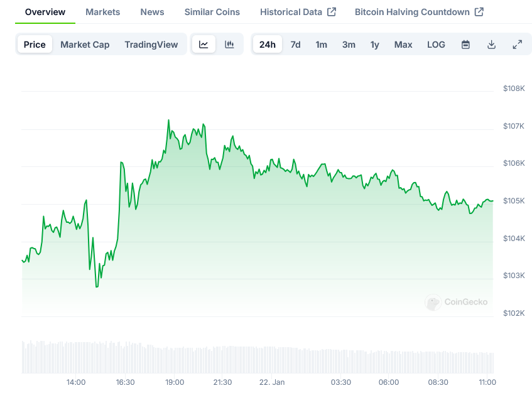Image resolution: width=532 pixels, height=398 pixels.
Task: Select the 7d time range
Action: 295,45
